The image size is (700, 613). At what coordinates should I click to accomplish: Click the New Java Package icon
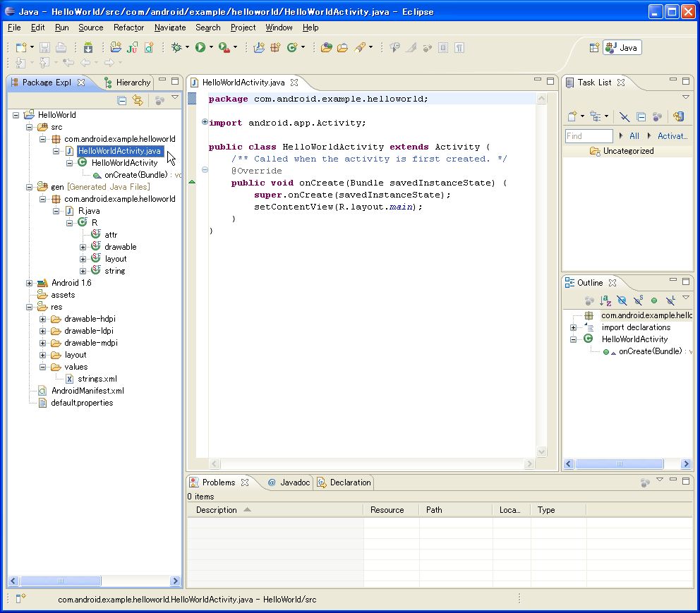[x=275, y=47]
